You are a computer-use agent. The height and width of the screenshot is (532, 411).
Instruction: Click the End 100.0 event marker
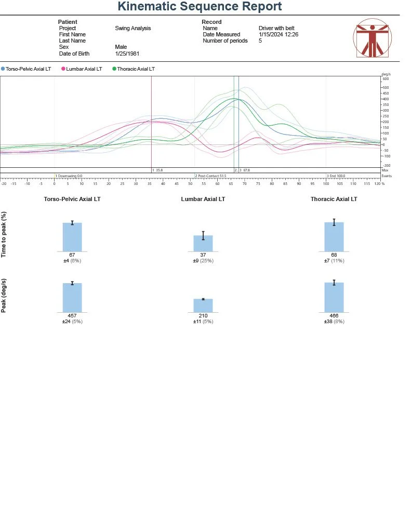point(336,176)
